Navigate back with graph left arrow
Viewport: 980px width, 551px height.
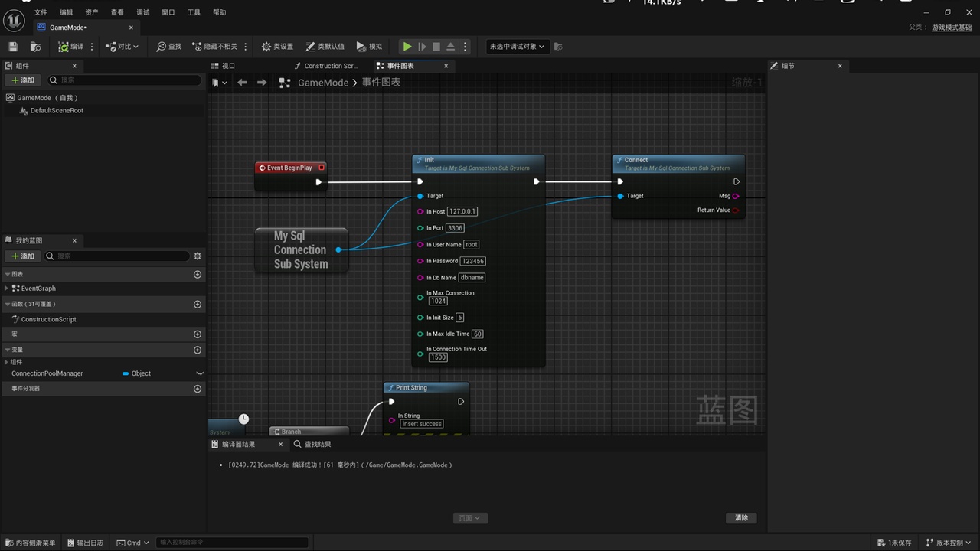(243, 83)
